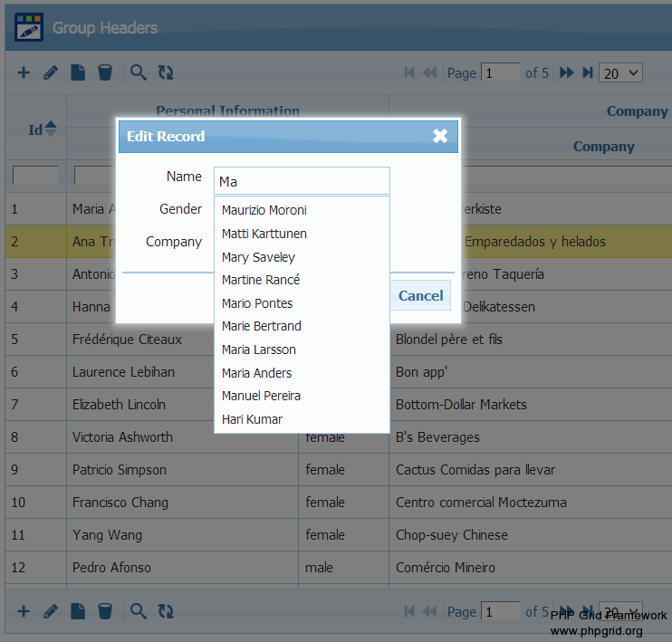Image resolution: width=672 pixels, height=642 pixels.
Task: Click the edit pencil icon in top toolbar
Action: coord(51,72)
